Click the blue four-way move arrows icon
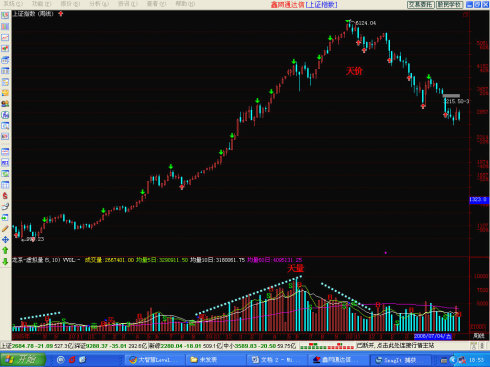Screen dimensions: 490x367 coord(5,240)
